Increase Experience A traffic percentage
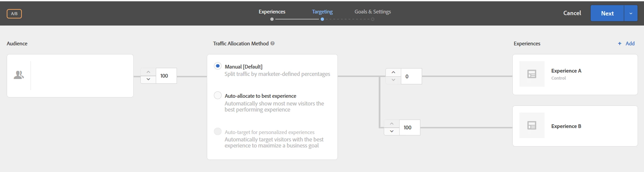The width and height of the screenshot is (644, 172). pyautogui.click(x=393, y=72)
